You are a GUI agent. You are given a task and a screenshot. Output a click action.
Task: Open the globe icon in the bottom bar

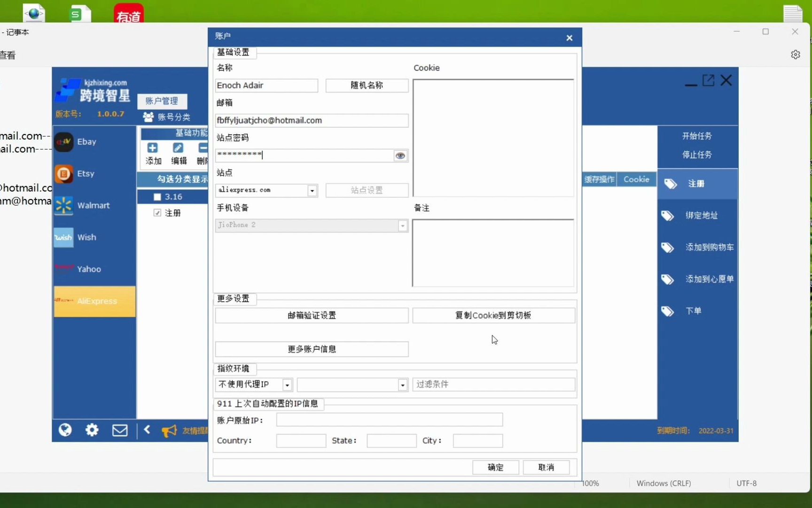(x=65, y=430)
